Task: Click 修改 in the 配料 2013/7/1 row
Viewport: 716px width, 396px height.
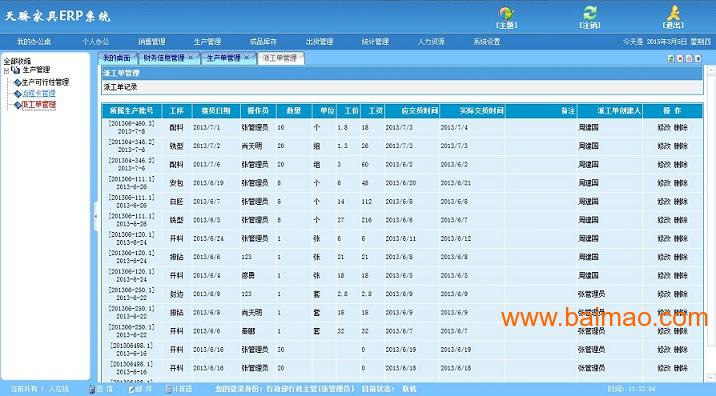Action: coord(664,127)
